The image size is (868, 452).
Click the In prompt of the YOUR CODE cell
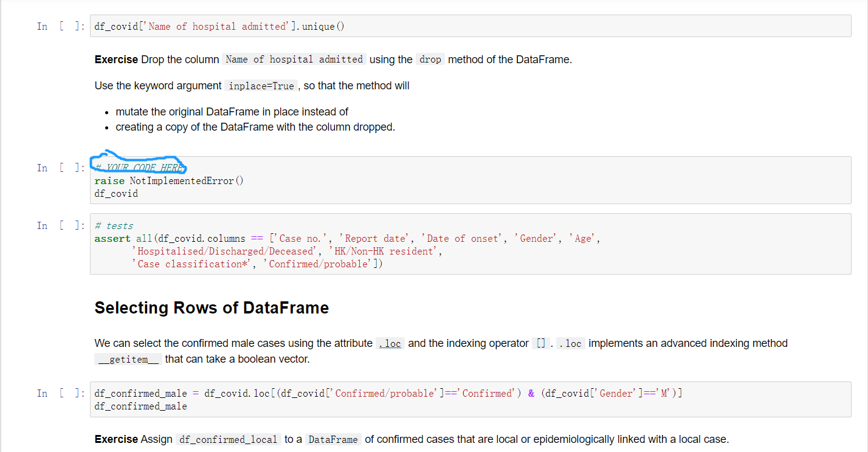(61, 168)
